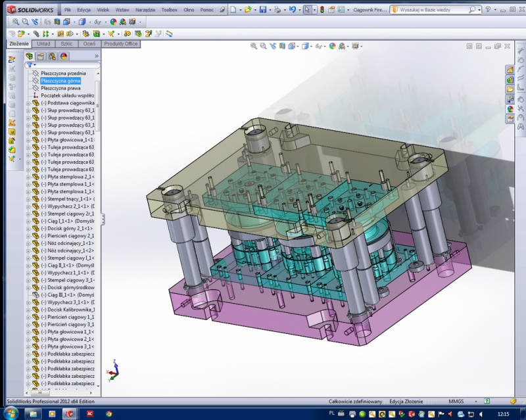Open the FeatureManager design tree tab

30,57
